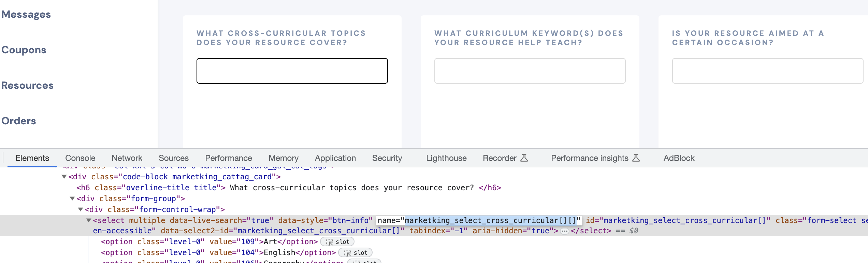
Task: Select the English option element row
Action: [218, 252]
